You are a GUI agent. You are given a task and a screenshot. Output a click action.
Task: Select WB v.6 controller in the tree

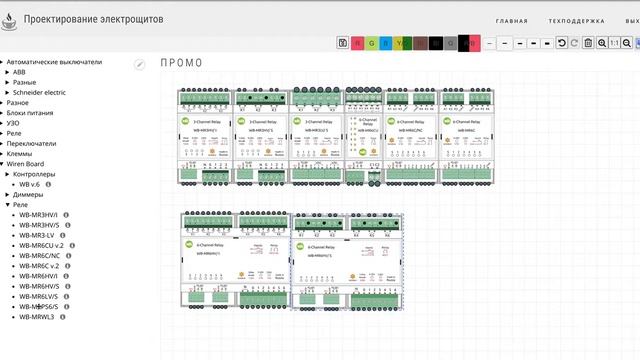coord(29,184)
